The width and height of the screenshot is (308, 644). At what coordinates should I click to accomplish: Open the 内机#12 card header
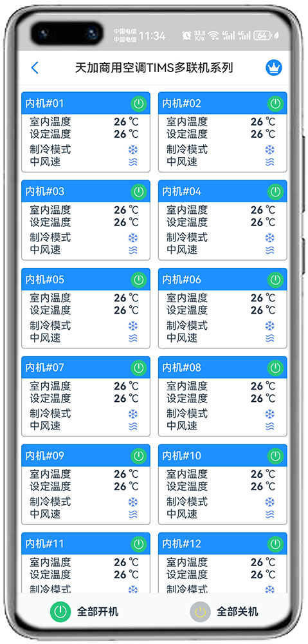click(x=222, y=544)
